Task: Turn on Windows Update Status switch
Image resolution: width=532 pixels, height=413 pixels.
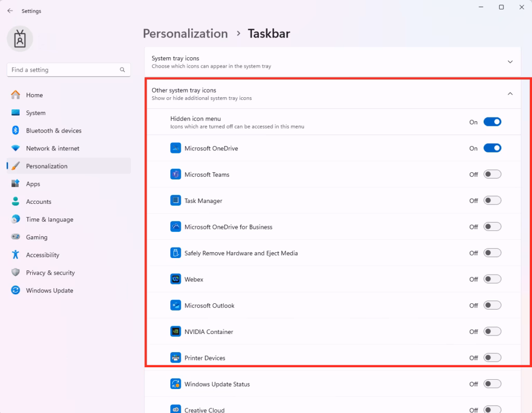Action: coord(493,384)
